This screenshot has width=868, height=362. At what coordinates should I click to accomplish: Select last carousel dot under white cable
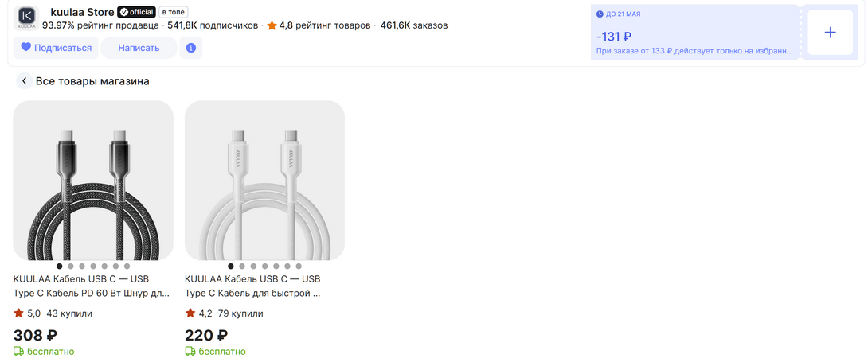tap(299, 267)
